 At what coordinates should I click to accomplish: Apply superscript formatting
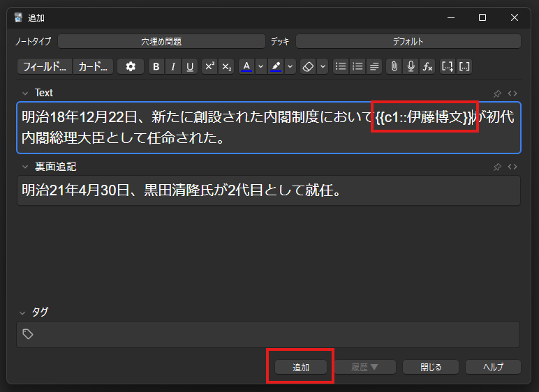(209, 67)
